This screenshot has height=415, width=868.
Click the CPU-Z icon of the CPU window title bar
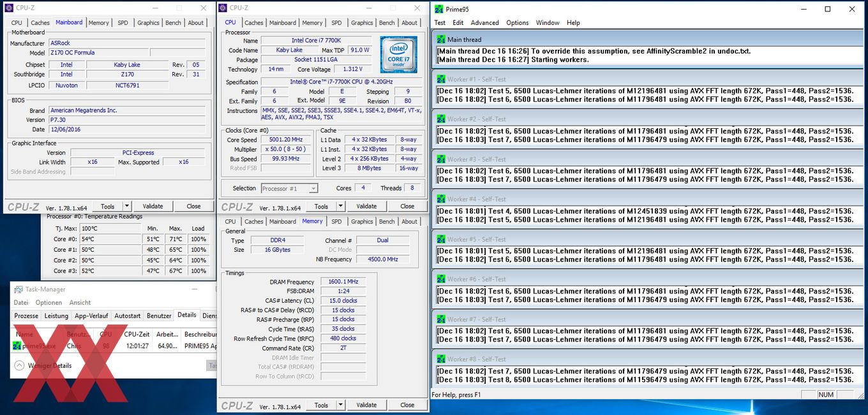223,8
